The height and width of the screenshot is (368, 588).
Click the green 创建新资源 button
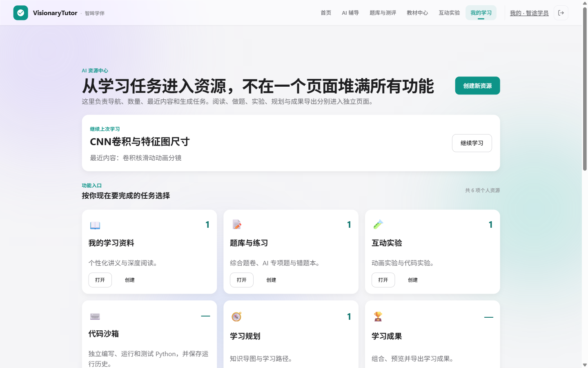(477, 85)
